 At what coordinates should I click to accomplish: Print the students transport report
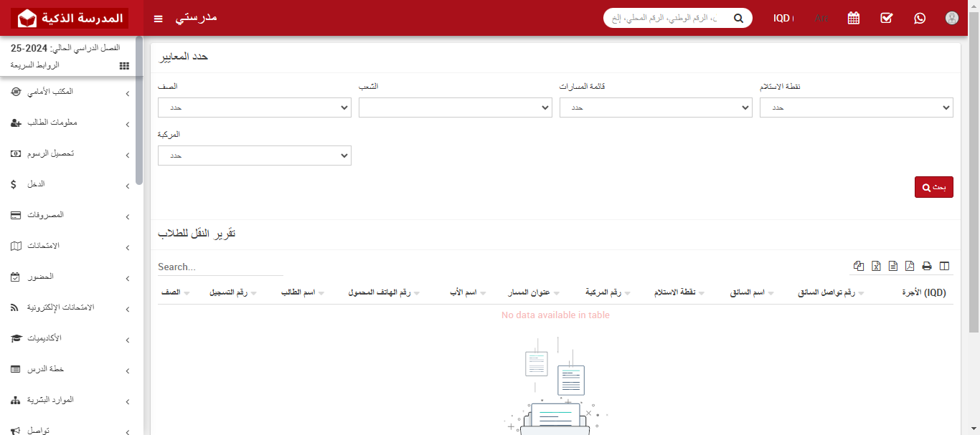click(x=927, y=266)
